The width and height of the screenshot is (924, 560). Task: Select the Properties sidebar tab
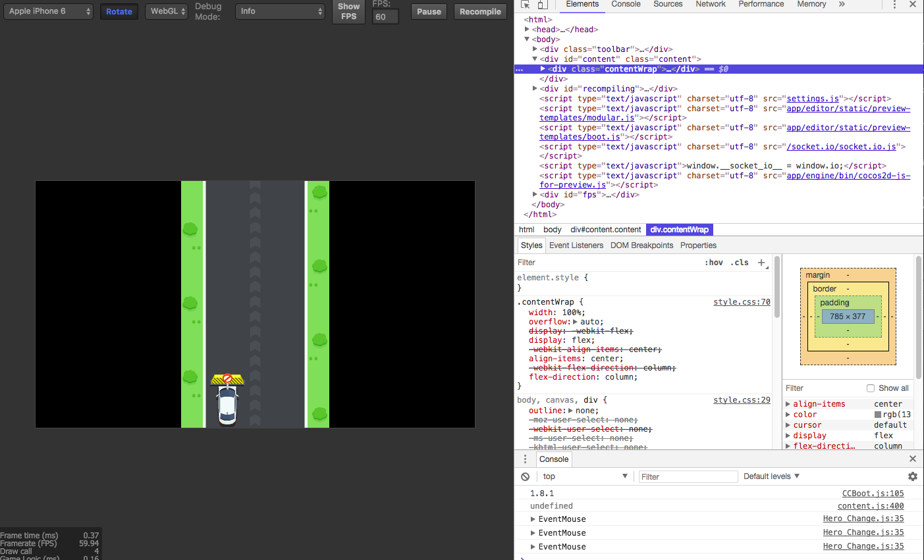coord(698,245)
